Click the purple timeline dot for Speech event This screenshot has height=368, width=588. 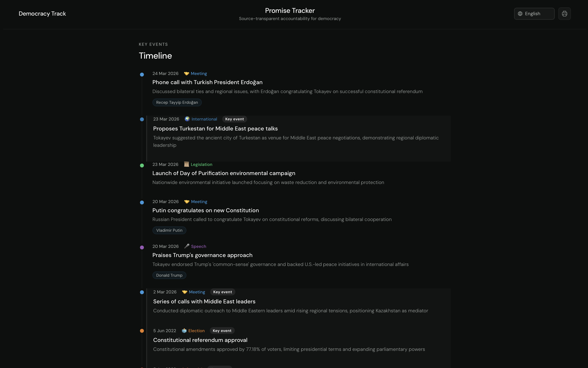pos(142,247)
